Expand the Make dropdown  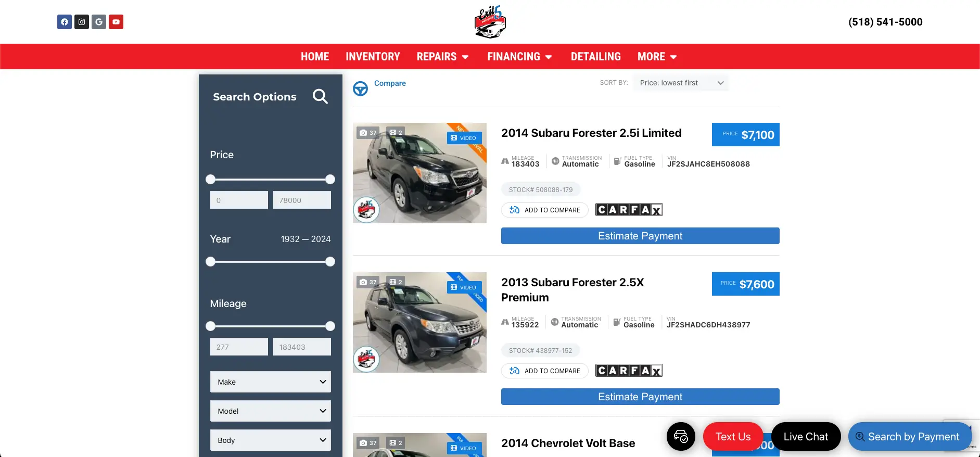pos(271,382)
